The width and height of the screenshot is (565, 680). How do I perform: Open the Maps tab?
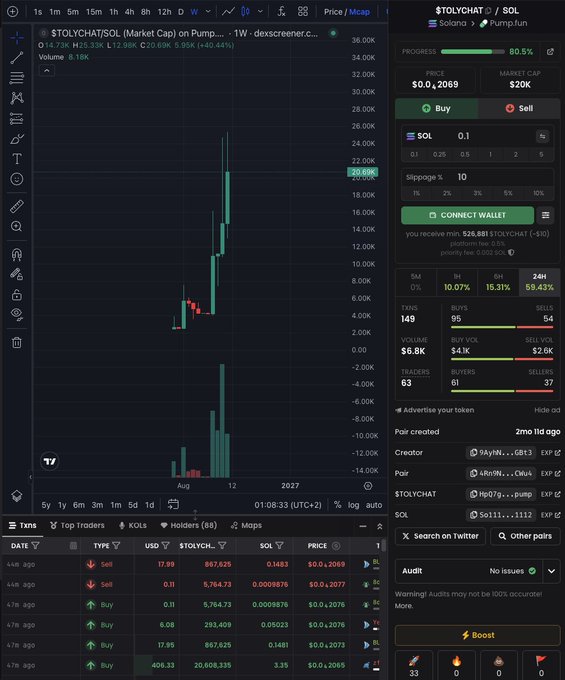coord(246,525)
